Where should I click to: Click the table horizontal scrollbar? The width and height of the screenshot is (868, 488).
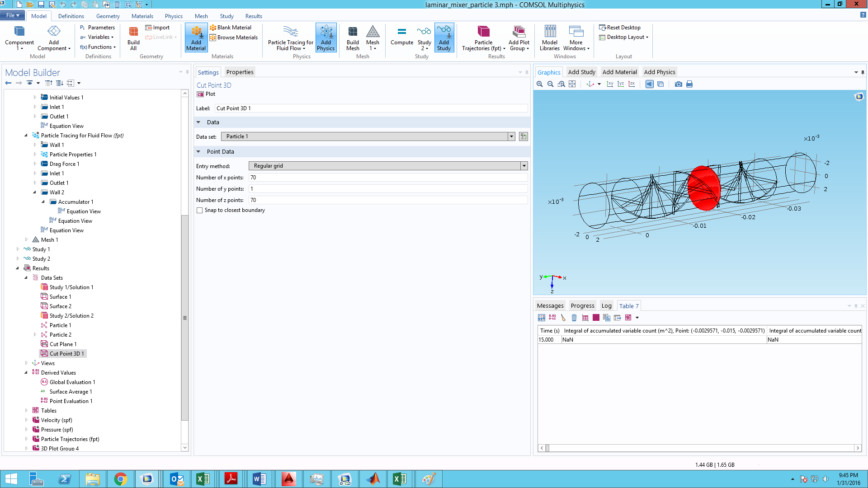pos(700,448)
